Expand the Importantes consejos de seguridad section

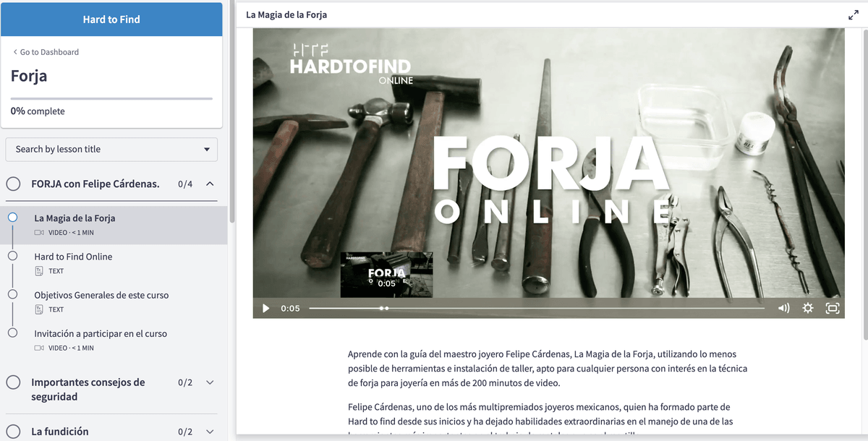(210, 382)
